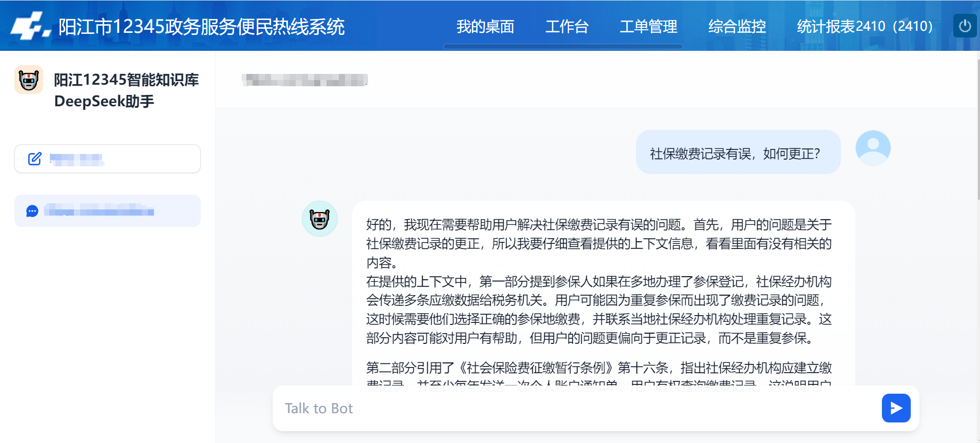Open the 工单管理 menu
The width and height of the screenshot is (980, 443).
pos(648,26)
